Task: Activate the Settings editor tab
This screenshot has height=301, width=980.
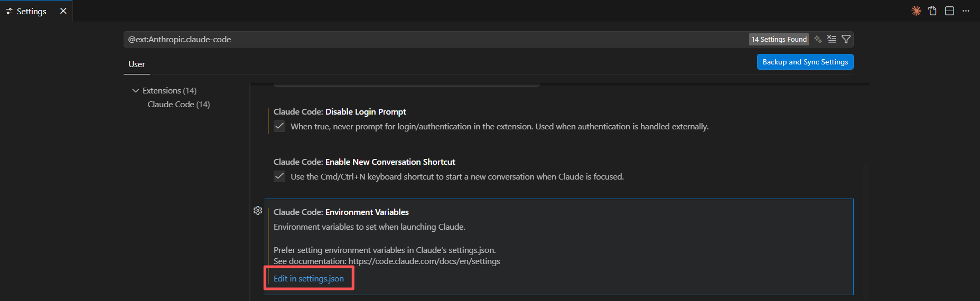Action: tap(32, 11)
